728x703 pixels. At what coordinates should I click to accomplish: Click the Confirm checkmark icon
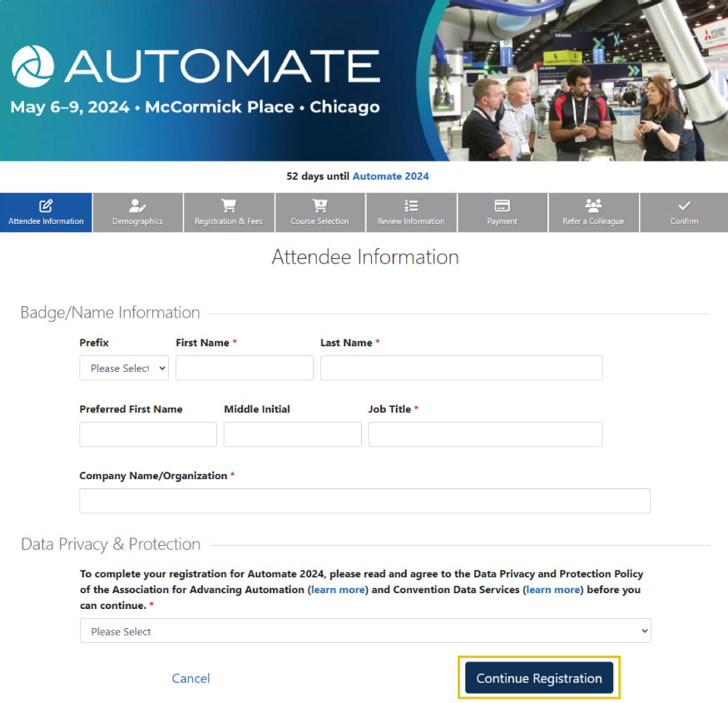coord(684,205)
